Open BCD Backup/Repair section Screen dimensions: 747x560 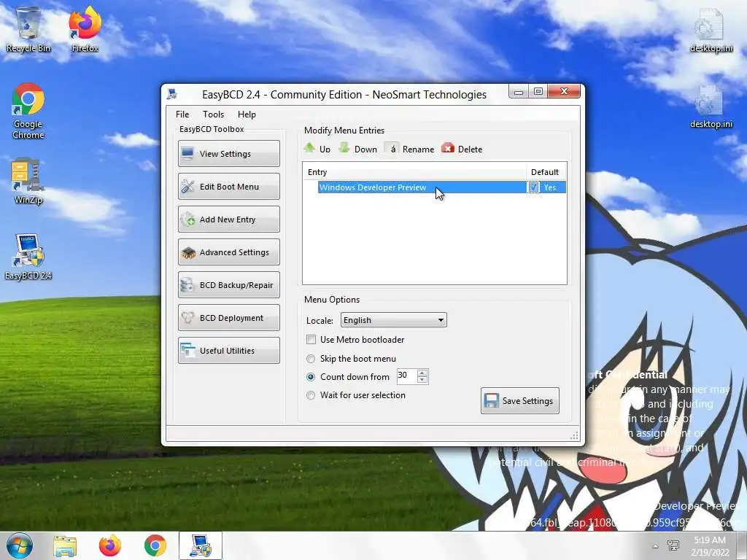pyautogui.click(x=228, y=285)
